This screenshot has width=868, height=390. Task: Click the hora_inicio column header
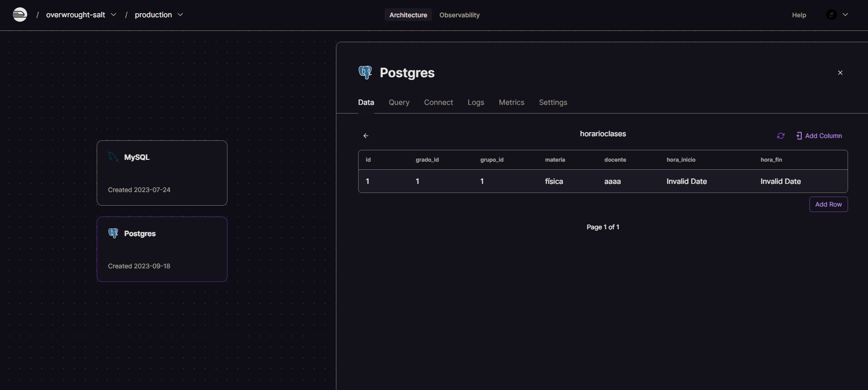coord(681,160)
